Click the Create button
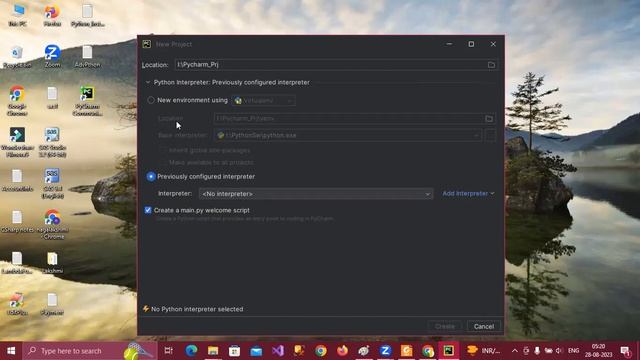 [x=445, y=327]
